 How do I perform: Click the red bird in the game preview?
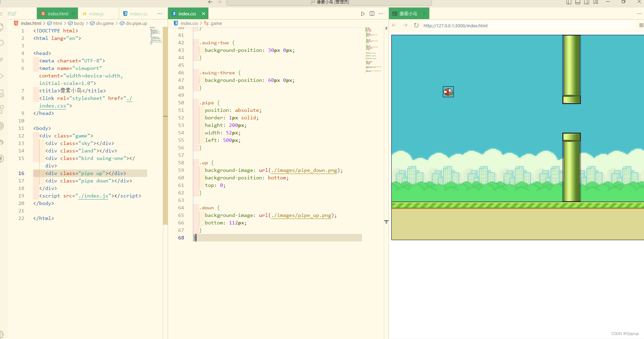(448, 92)
